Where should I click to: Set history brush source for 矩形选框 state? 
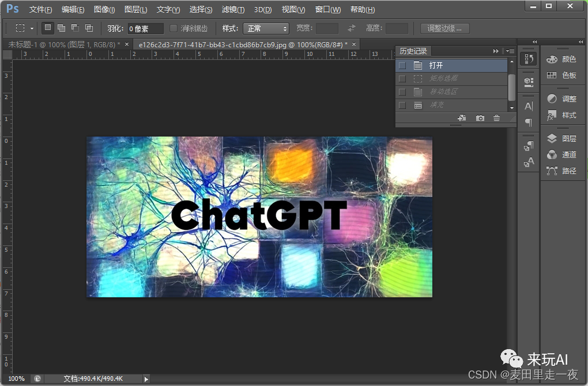pos(402,79)
